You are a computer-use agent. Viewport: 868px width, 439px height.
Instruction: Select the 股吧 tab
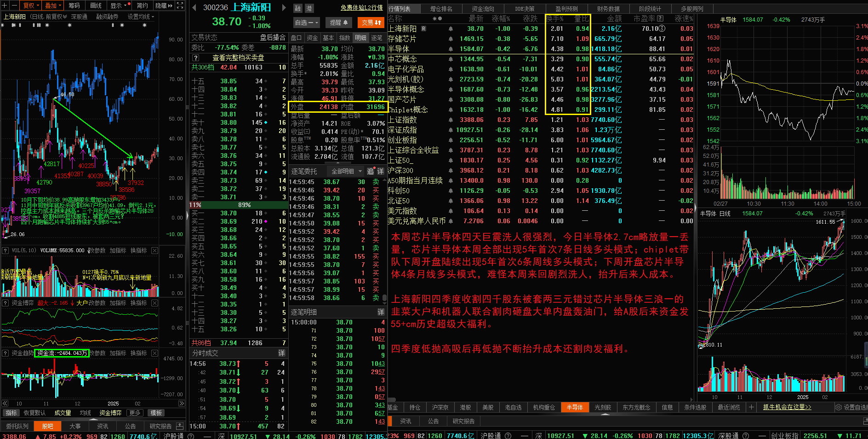coord(48,426)
